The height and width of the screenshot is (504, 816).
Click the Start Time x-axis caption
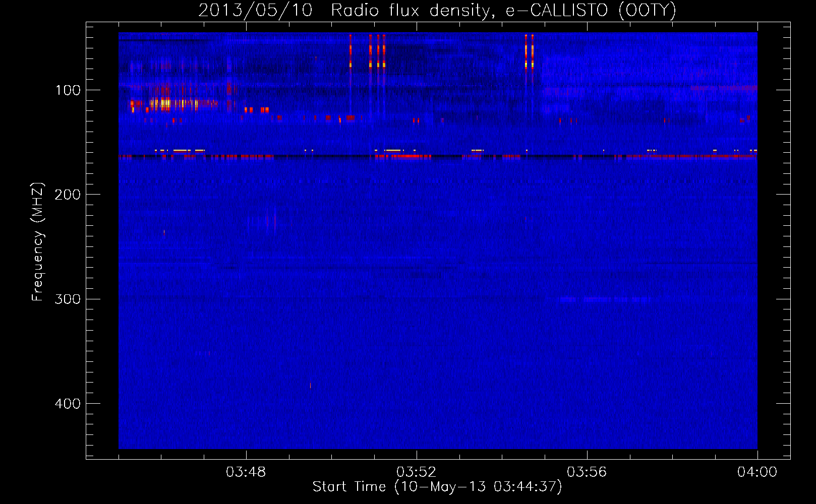[437, 487]
